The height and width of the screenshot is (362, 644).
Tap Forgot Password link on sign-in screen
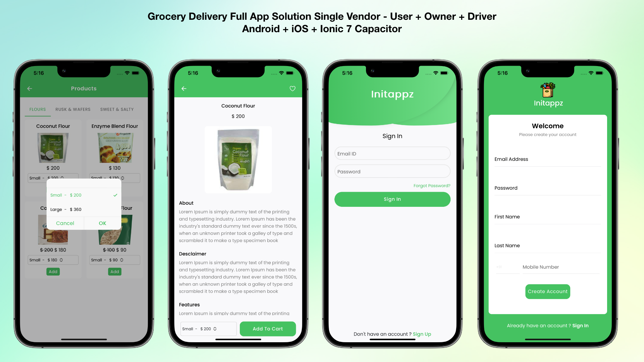coord(432,185)
